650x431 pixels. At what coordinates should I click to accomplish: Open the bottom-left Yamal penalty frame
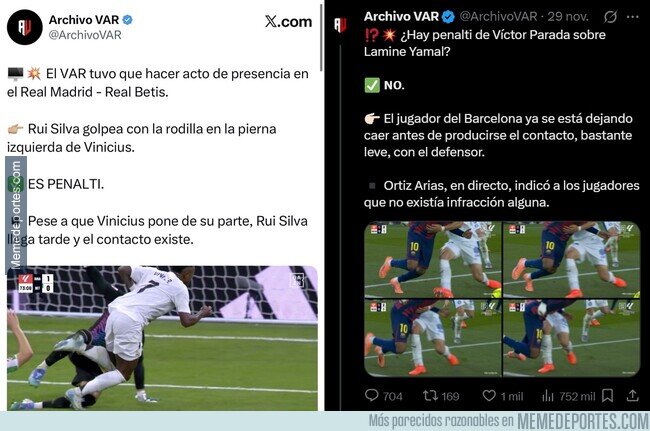click(x=433, y=338)
